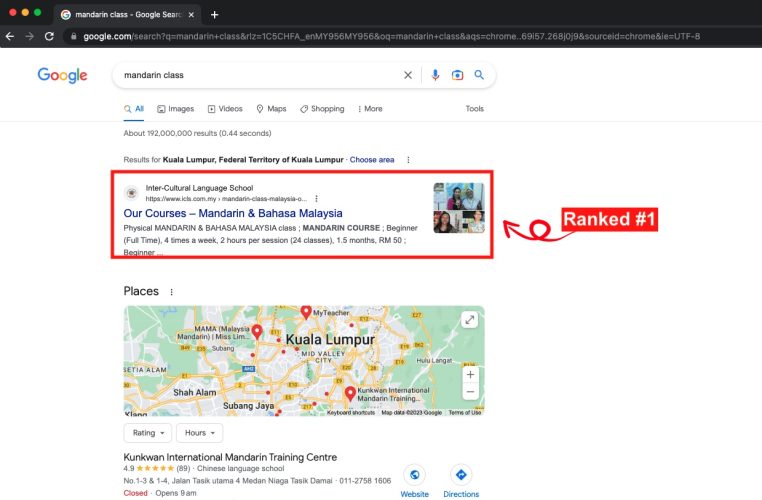Open the Hours filter dropdown
Screen dimensions: 762x500
tap(200, 433)
